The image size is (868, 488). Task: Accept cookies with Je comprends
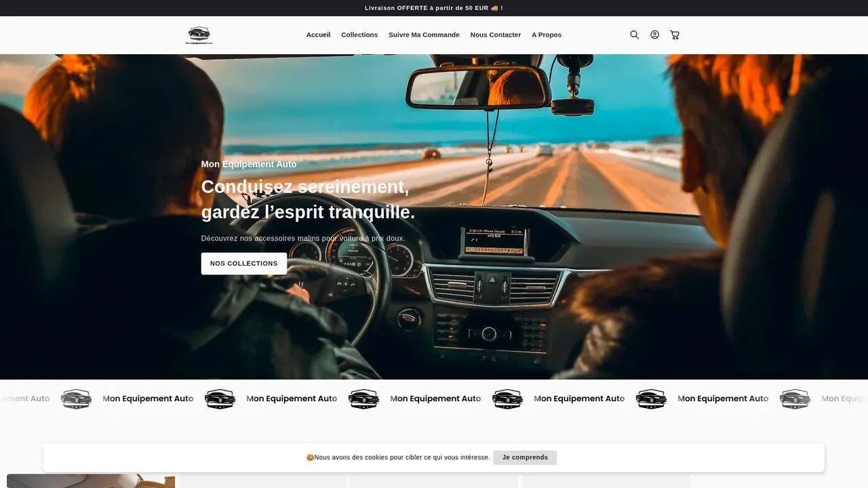[x=525, y=457]
